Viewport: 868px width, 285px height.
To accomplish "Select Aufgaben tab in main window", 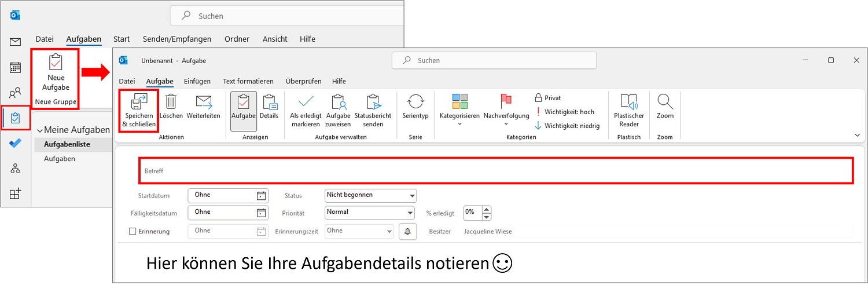I will pos(84,39).
